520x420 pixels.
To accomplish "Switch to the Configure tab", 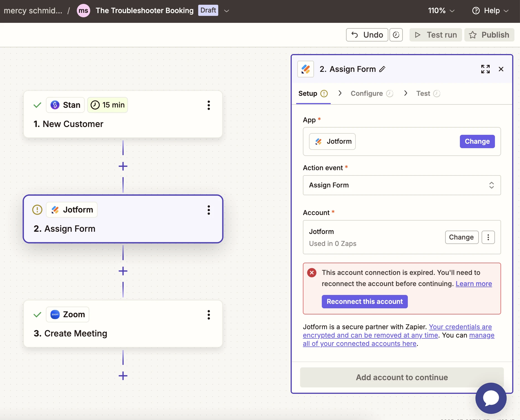I will [367, 93].
